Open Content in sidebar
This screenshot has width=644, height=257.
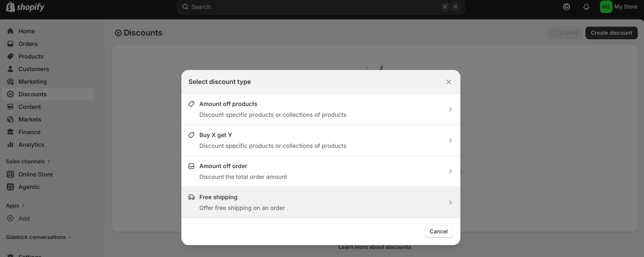click(x=48, y=107)
